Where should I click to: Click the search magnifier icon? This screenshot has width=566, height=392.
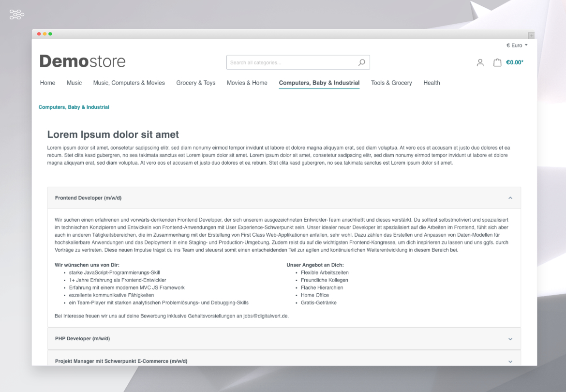click(x=361, y=62)
